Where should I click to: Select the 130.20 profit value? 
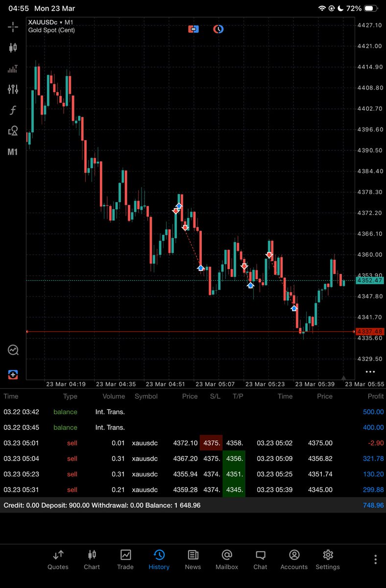tap(373, 474)
